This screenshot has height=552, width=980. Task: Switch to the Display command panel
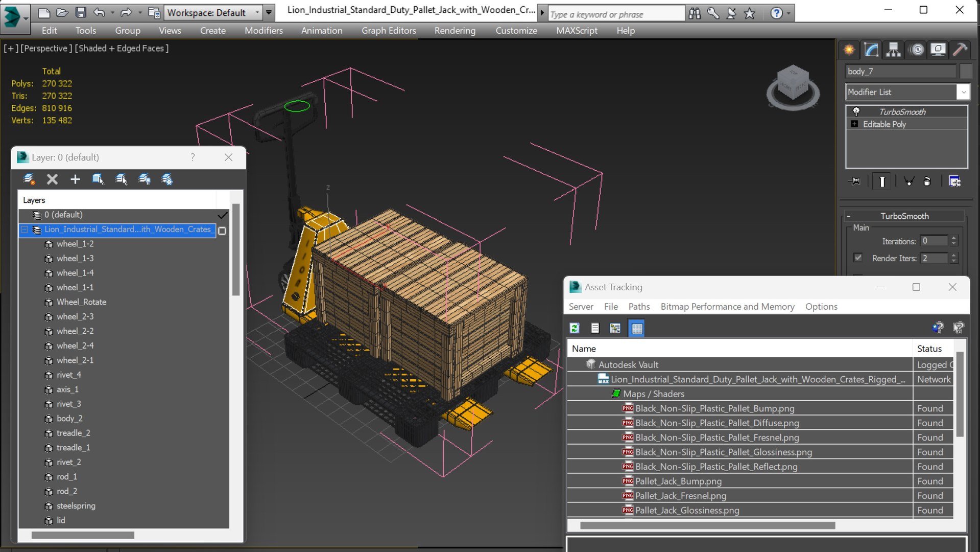pyautogui.click(x=938, y=50)
